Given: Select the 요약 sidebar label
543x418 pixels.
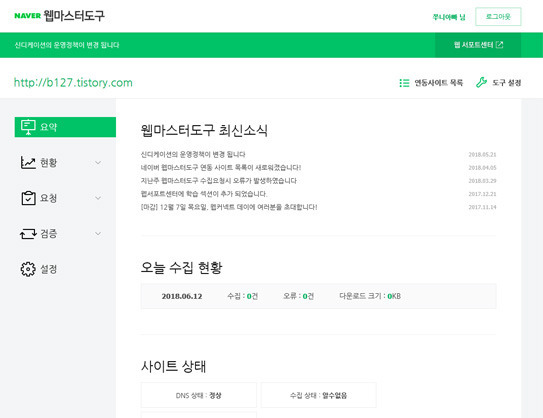Looking at the screenshot, I should coord(48,127).
